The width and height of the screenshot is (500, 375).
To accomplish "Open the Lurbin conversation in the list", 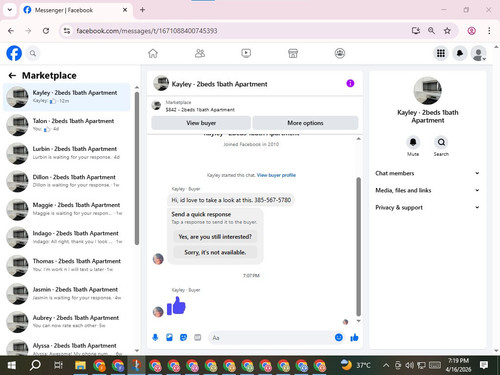I will click(x=67, y=153).
